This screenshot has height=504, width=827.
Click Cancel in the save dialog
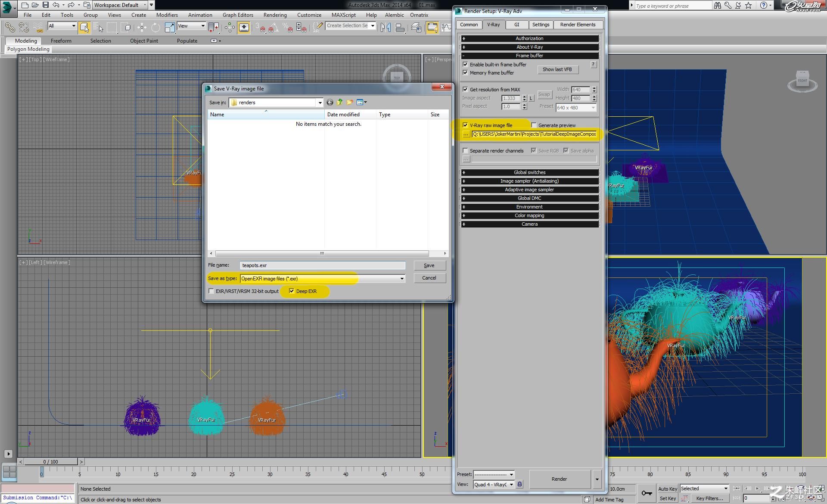(429, 278)
